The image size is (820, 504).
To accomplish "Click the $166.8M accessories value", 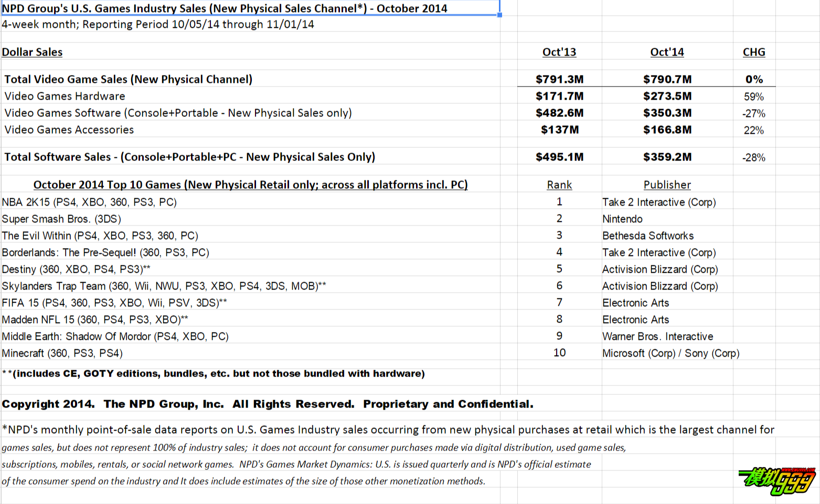I will click(x=667, y=130).
